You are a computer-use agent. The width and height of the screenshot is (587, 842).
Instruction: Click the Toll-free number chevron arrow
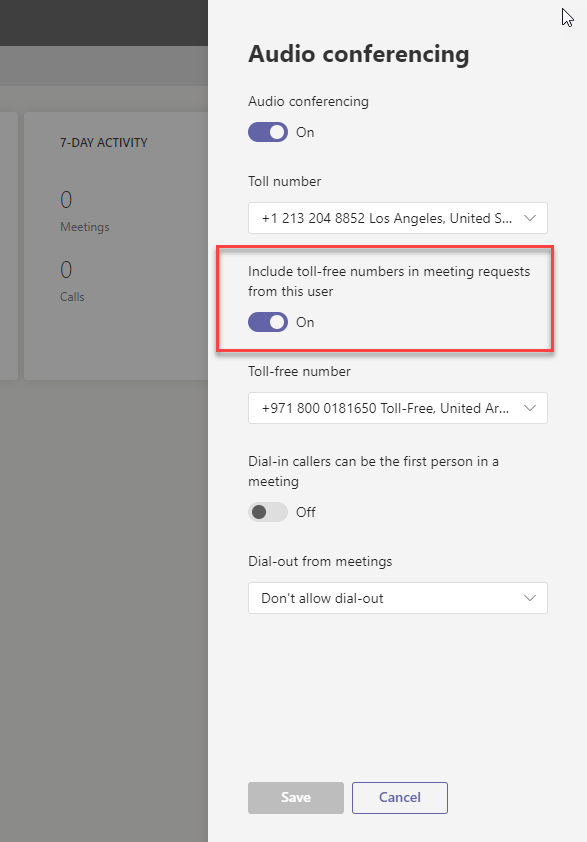(x=530, y=408)
